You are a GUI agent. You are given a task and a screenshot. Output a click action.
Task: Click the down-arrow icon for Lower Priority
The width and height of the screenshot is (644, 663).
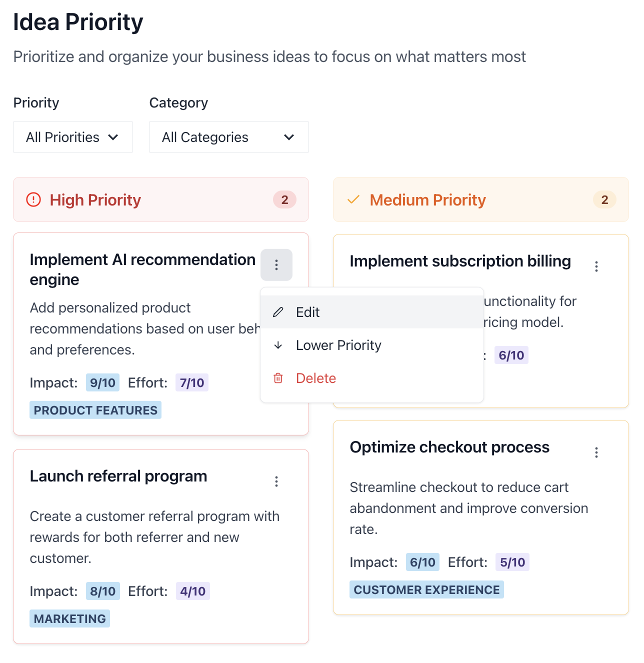pyautogui.click(x=278, y=345)
